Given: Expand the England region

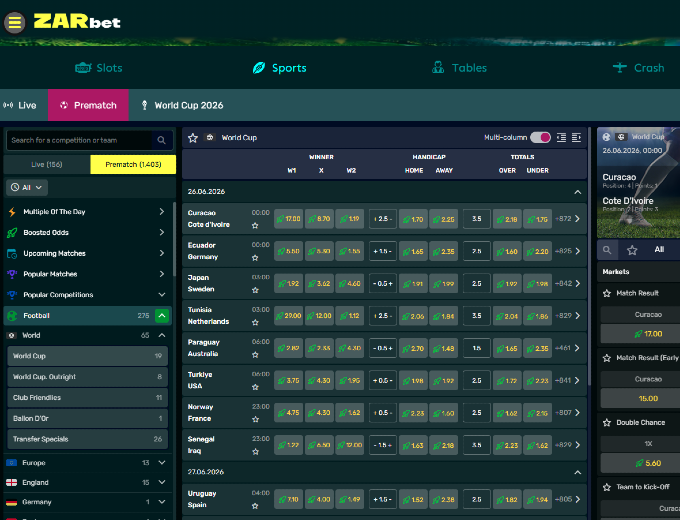Looking at the screenshot, I should click(x=162, y=482).
